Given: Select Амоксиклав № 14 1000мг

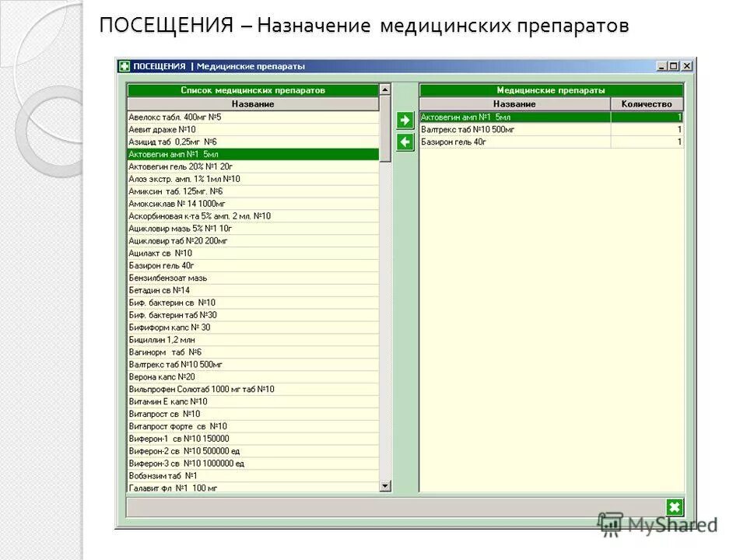Looking at the screenshot, I should (x=253, y=204).
